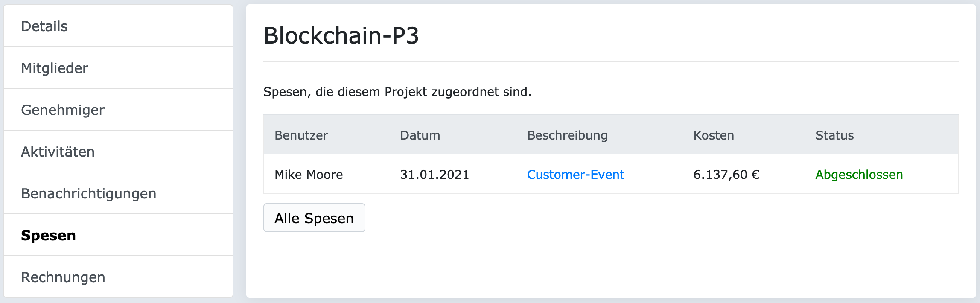Viewport: 980px width, 303px height.
Task: Go to Benachrichtigungen settings
Action: coord(89,193)
